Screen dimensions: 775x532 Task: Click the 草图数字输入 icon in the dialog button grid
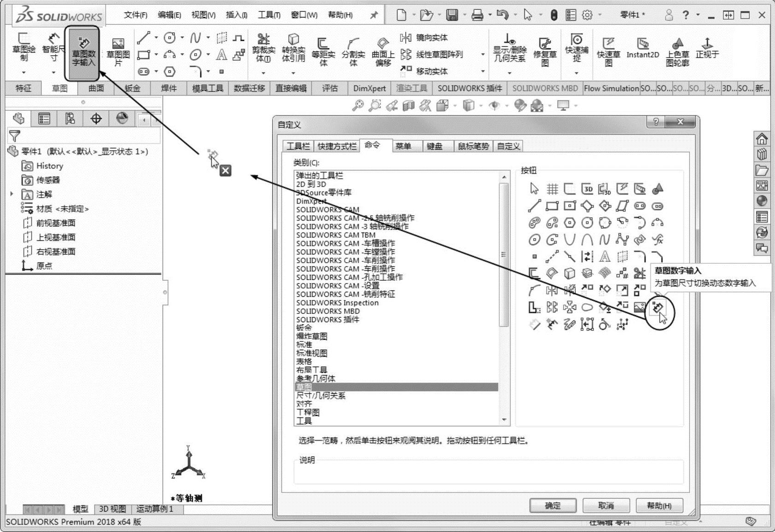pos(658,307)
